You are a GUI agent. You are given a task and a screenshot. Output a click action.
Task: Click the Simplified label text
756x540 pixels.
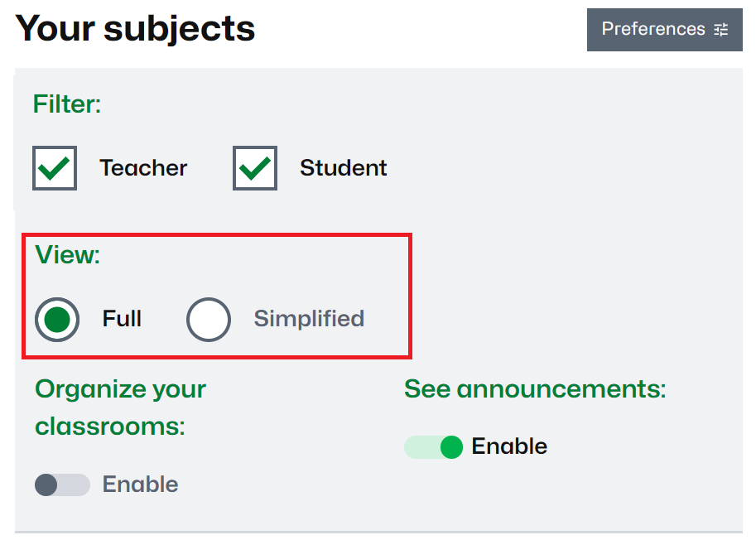coord(309,319)
